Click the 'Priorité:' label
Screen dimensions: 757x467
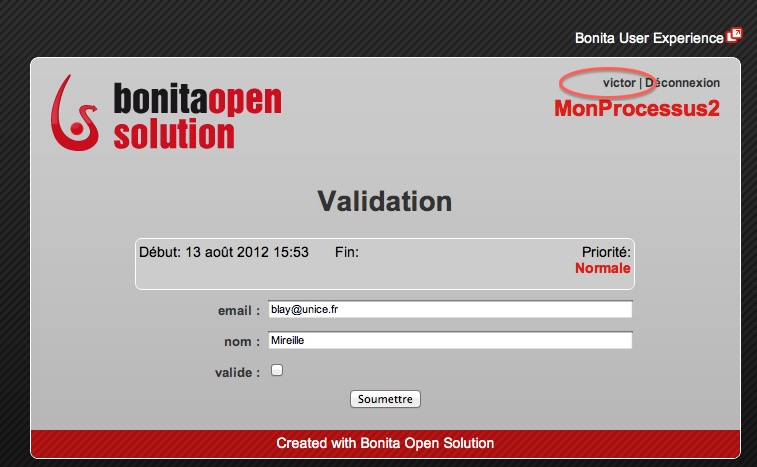[606, 252]
